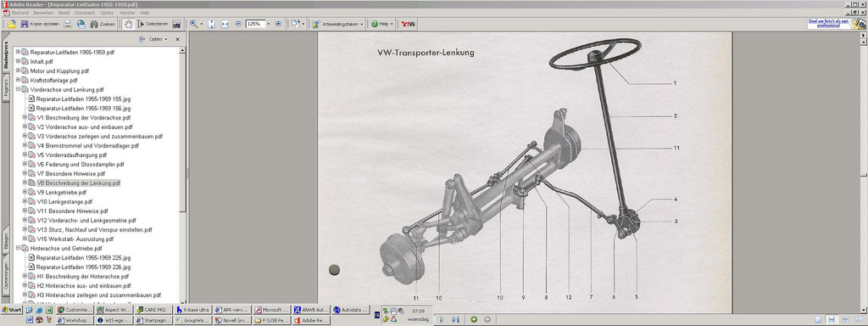Click the Kopie opslaan save button
The height and width of the screenshot is (326, 868).
click(40, 24)
